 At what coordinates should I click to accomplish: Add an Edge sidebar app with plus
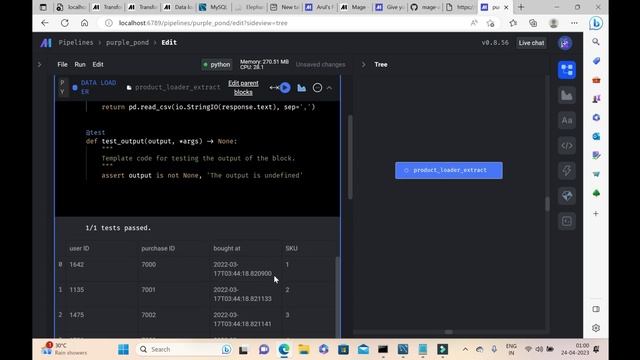tap(596, 213)
